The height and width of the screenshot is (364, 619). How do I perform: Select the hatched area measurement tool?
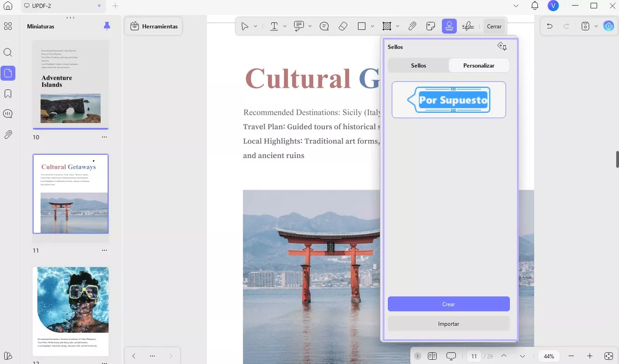(386, 27)
